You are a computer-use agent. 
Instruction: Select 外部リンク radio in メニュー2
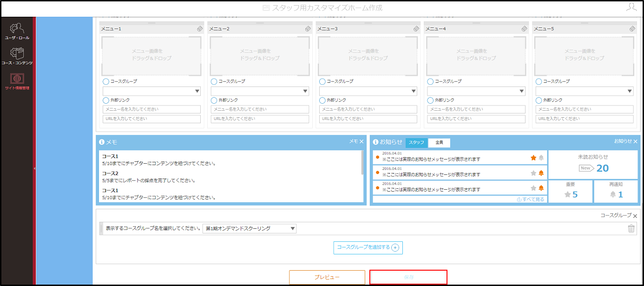[214, 100]
